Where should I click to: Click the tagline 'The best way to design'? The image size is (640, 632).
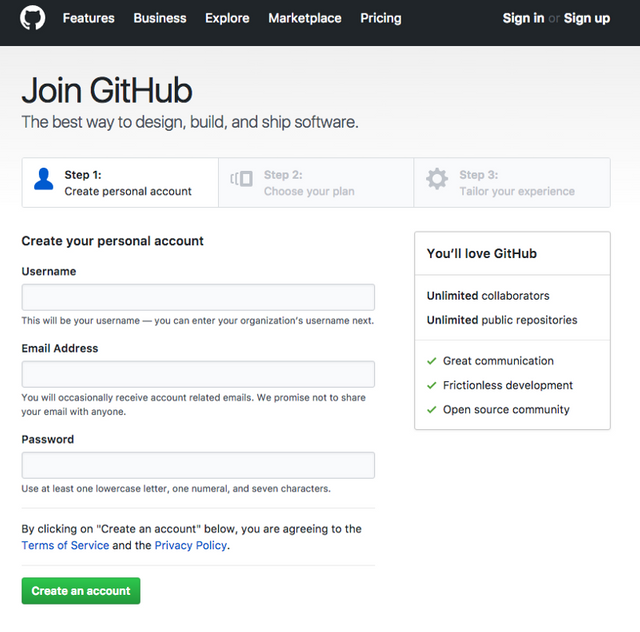[190, 122]
